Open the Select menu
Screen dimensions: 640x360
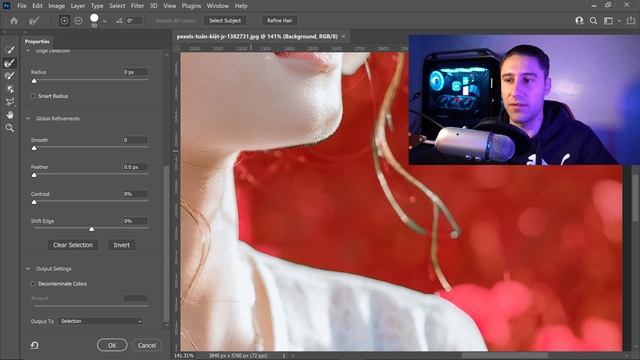pos(117,6)
